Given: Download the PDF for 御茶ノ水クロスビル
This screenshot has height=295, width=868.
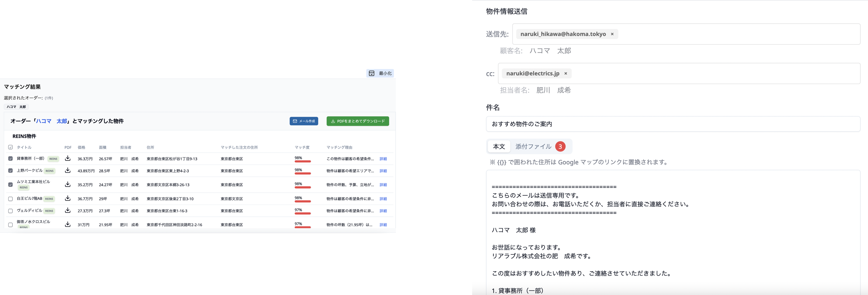Looking at the screenshot, I should click(68, 224).
